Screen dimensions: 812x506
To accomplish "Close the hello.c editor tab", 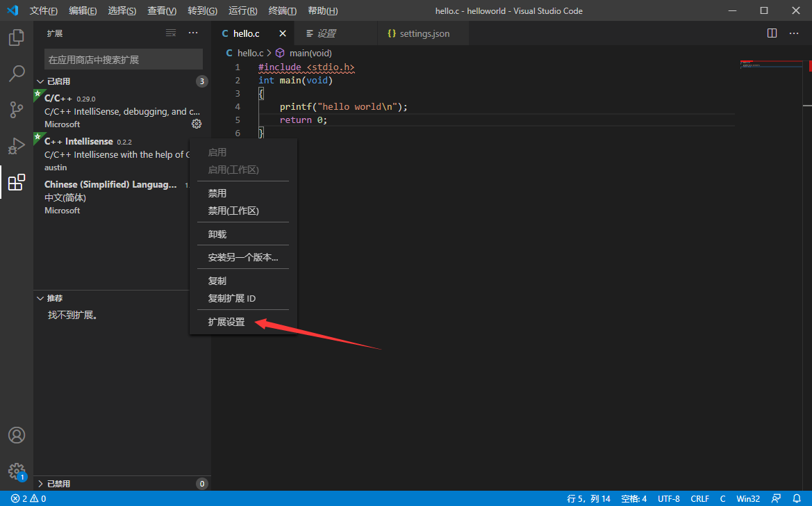I will coord(283,33).
